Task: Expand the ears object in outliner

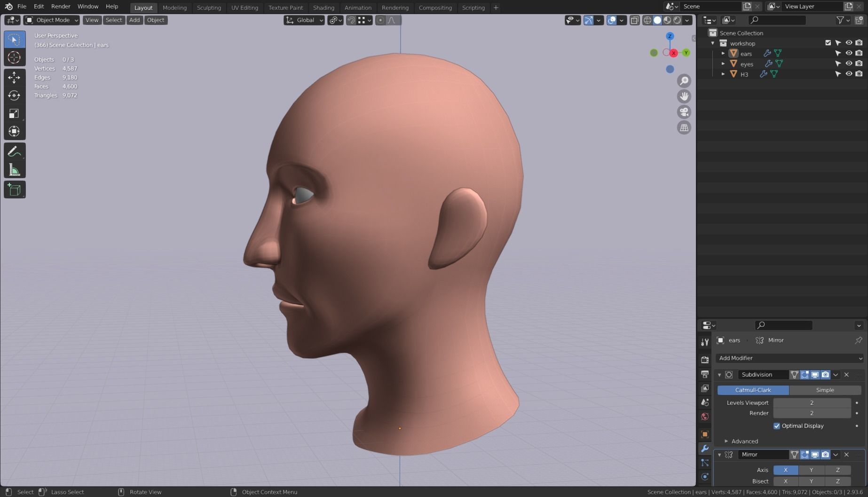Action: tap(723, 53)
